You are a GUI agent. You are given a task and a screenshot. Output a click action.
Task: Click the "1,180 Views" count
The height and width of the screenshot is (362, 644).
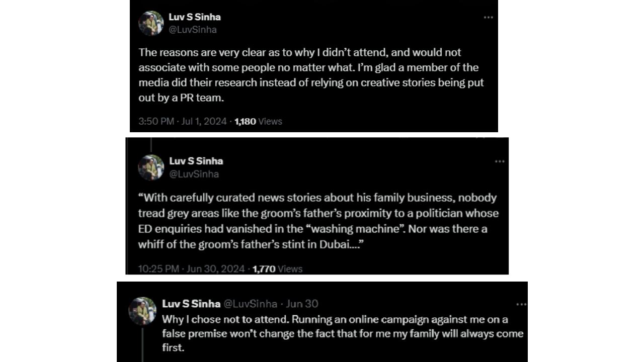[x=258, y=121]
